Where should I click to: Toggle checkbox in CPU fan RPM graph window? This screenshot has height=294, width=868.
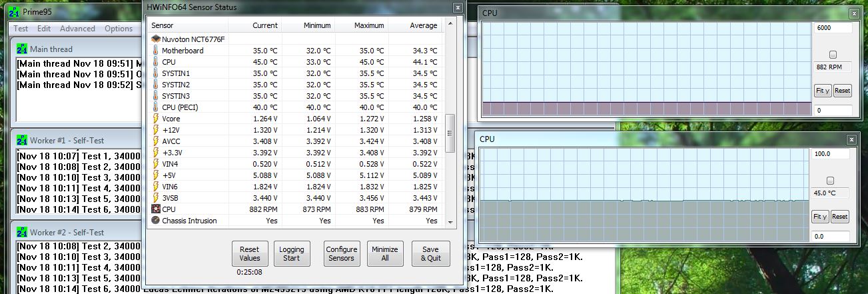[833, 55]
